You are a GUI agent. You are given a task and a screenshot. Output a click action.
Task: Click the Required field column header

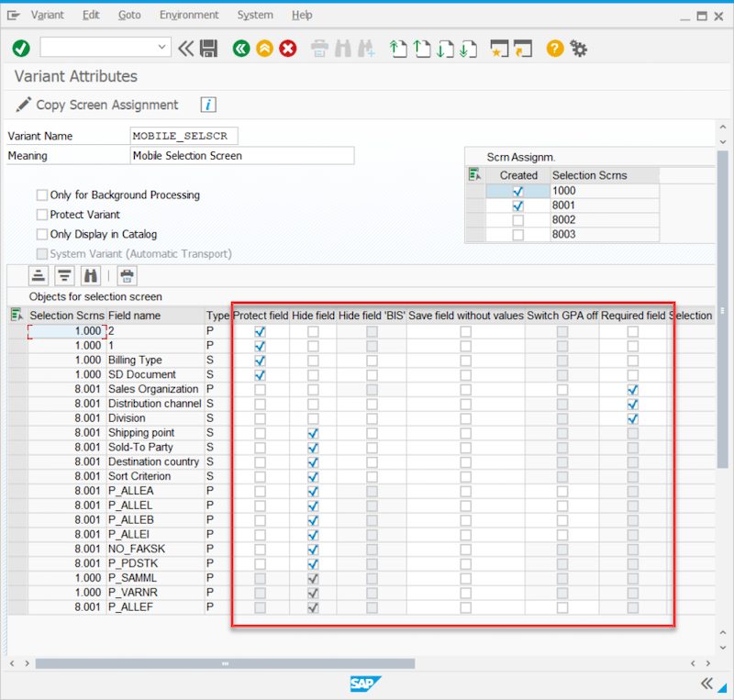633,316
